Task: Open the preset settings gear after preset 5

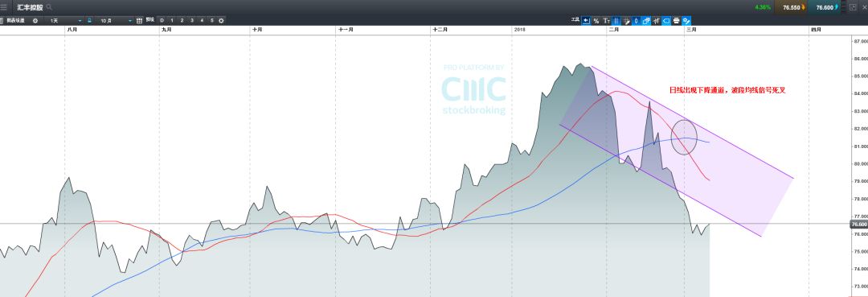Action: coord(222,20)
